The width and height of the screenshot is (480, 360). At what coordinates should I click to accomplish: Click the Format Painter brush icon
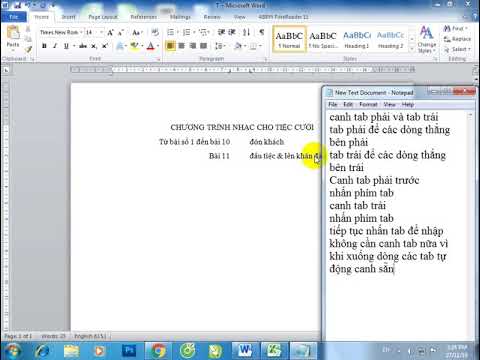pos(28,49)
